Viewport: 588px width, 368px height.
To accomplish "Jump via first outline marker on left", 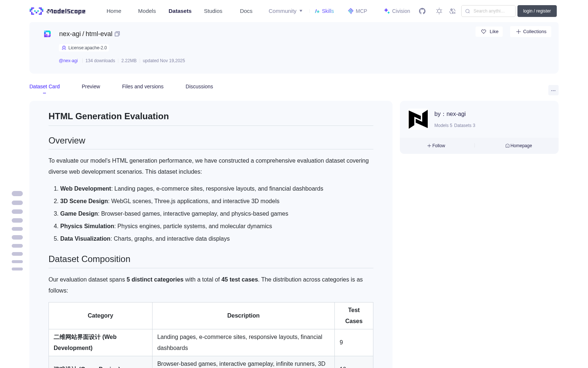I will pos(17,194).
